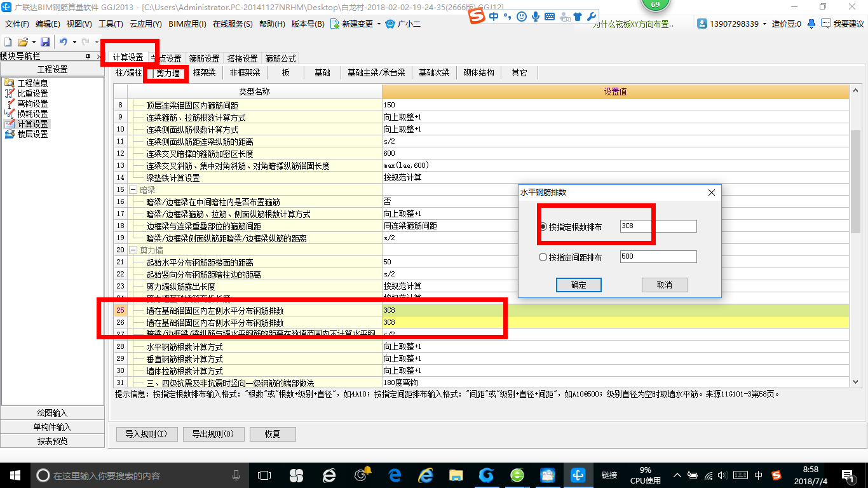The image size is (868, 488).
Task: Click the value cell of row 26 (3C8)
Action: (x=615, y=323)
